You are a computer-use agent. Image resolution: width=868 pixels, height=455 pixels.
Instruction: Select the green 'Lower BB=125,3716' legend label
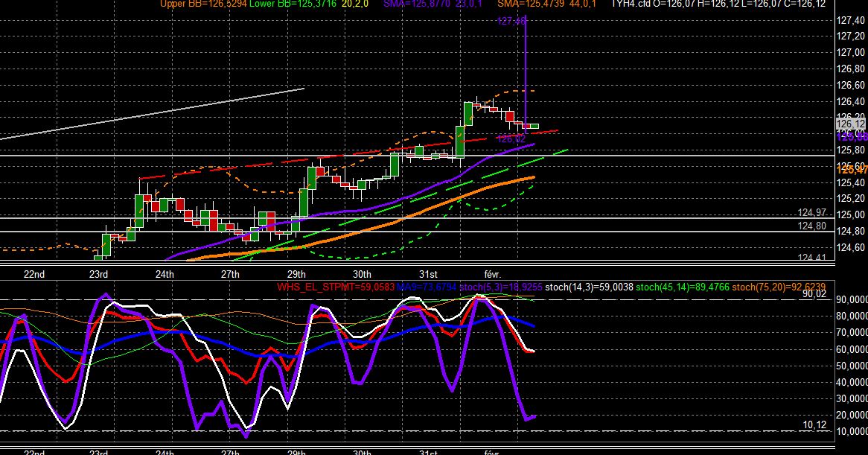click(293, 4)
